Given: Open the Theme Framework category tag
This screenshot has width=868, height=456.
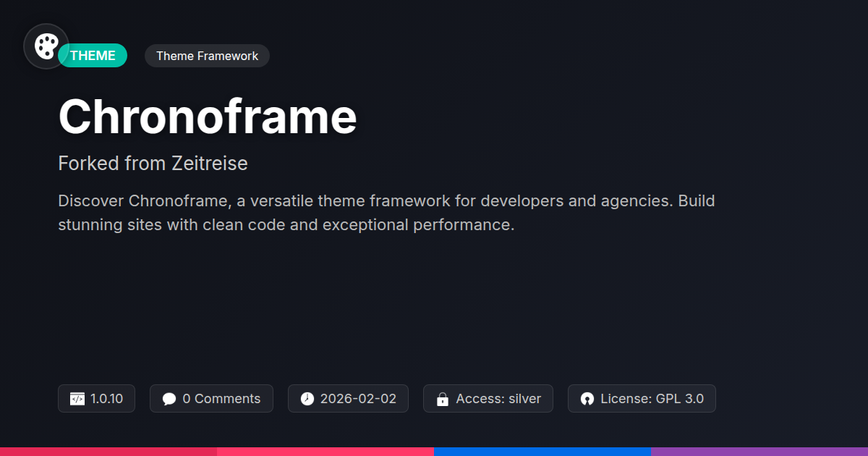Looking at the screenshot, I should [x=207, y=56].
